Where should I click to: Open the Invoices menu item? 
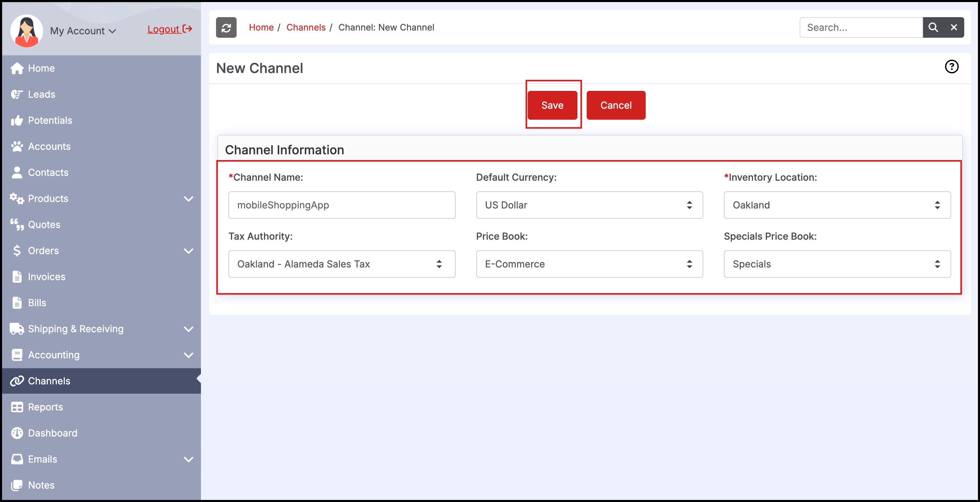46,276
